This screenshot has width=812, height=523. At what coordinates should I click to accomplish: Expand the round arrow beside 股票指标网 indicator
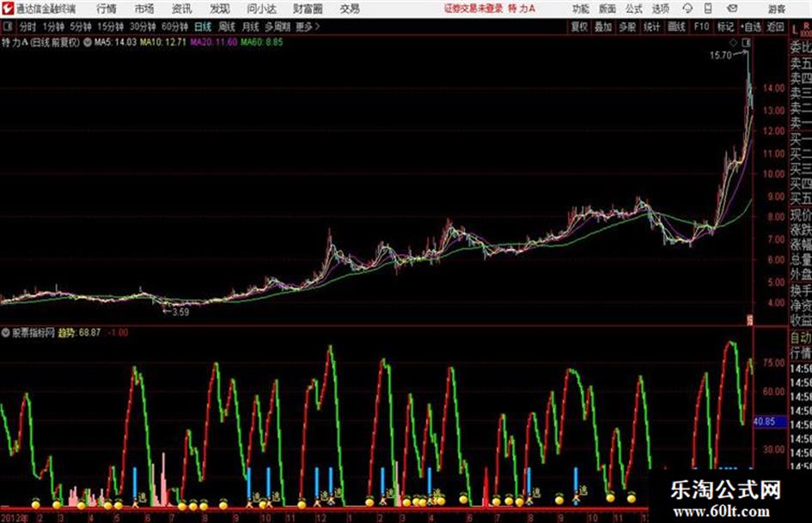[6, 332]
